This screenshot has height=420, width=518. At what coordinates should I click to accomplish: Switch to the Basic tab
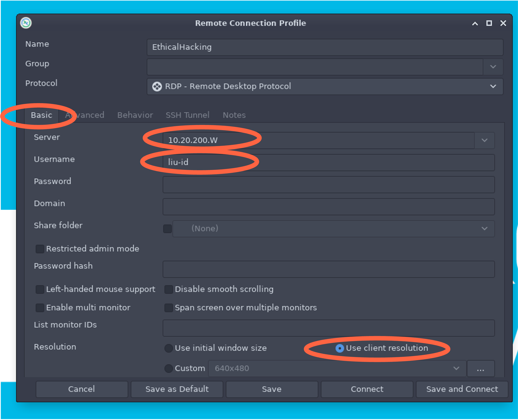coord(41,115)
